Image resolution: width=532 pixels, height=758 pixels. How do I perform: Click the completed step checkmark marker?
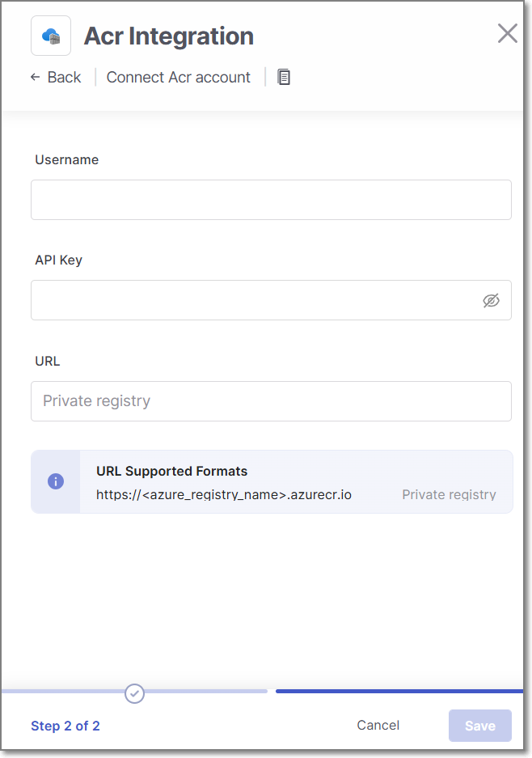coord(134,693)
